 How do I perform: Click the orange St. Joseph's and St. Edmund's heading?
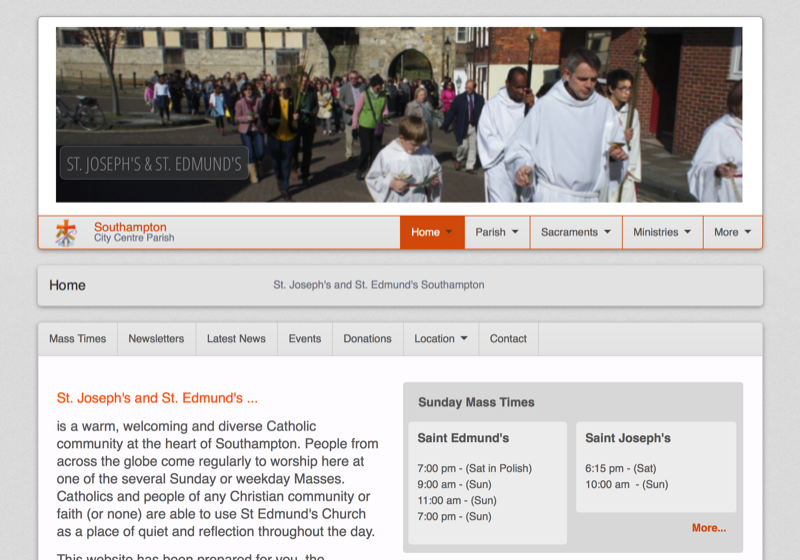[x=158, y=398]
